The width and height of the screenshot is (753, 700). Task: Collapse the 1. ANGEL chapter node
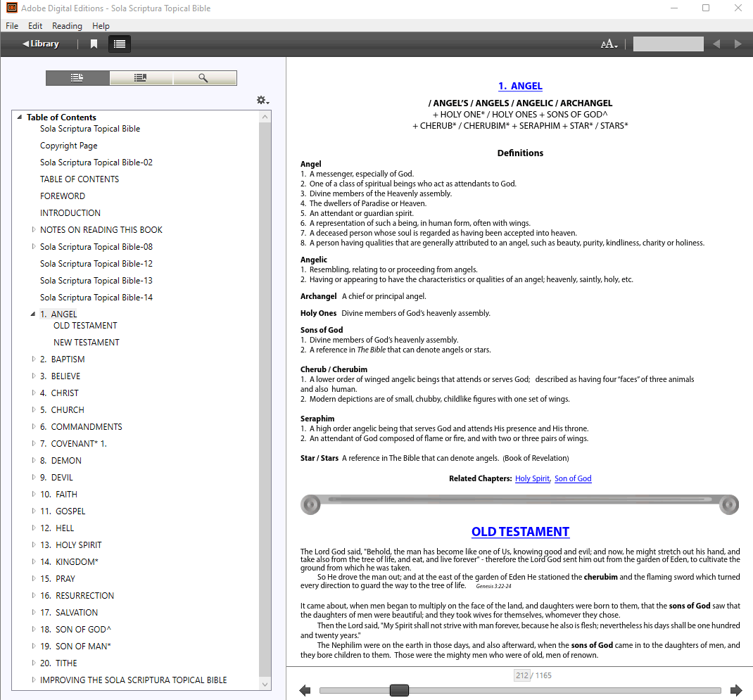(33, 314)
